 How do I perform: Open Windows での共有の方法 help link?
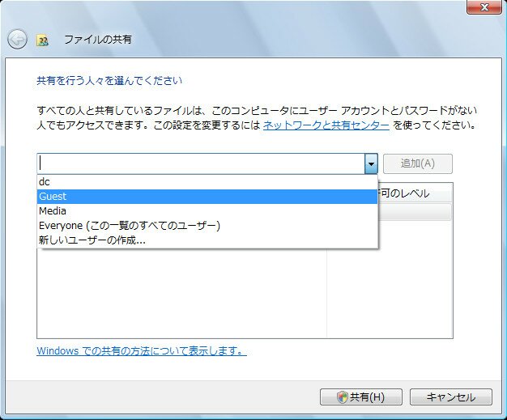(141, 351)
